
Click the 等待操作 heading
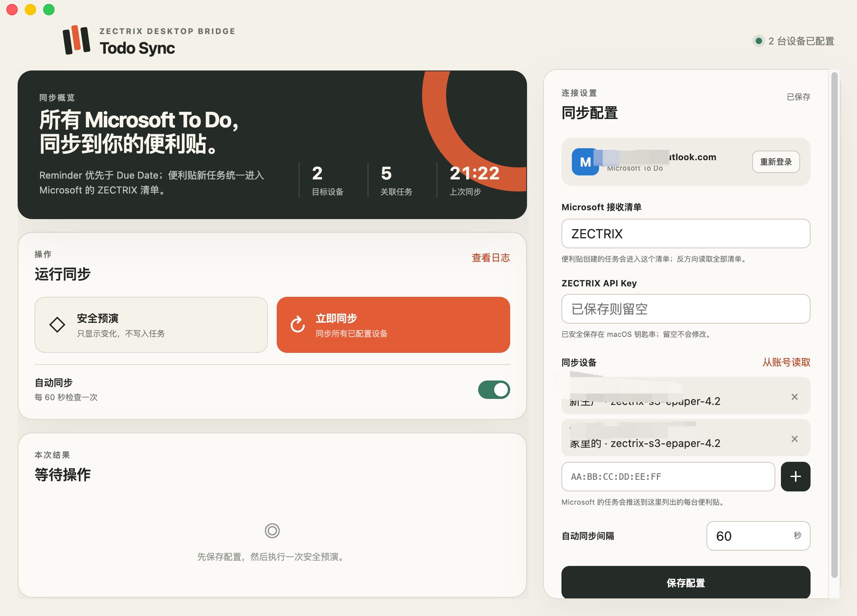tap(63, 475)
